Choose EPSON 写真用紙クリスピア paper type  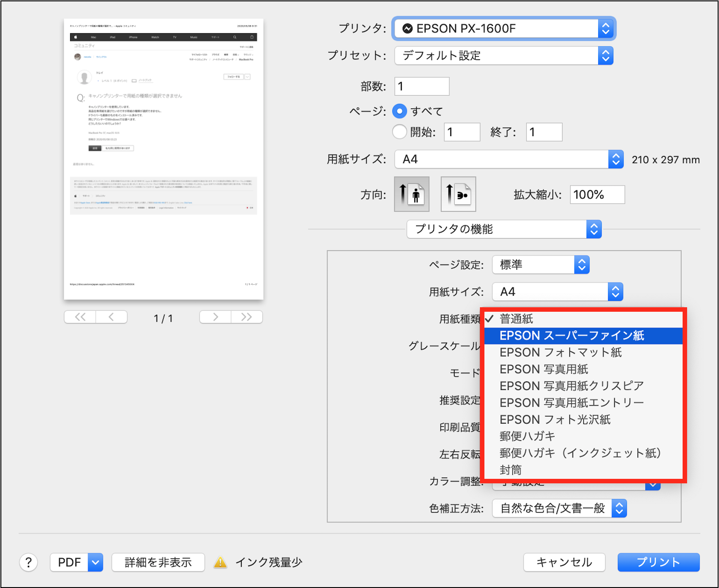tap(583, 386)
